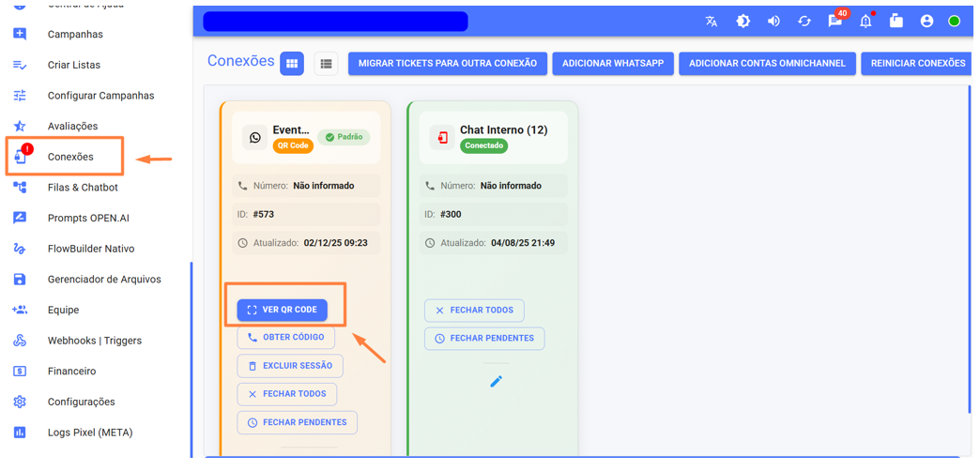Open the user profile account icon

(926, 21)
